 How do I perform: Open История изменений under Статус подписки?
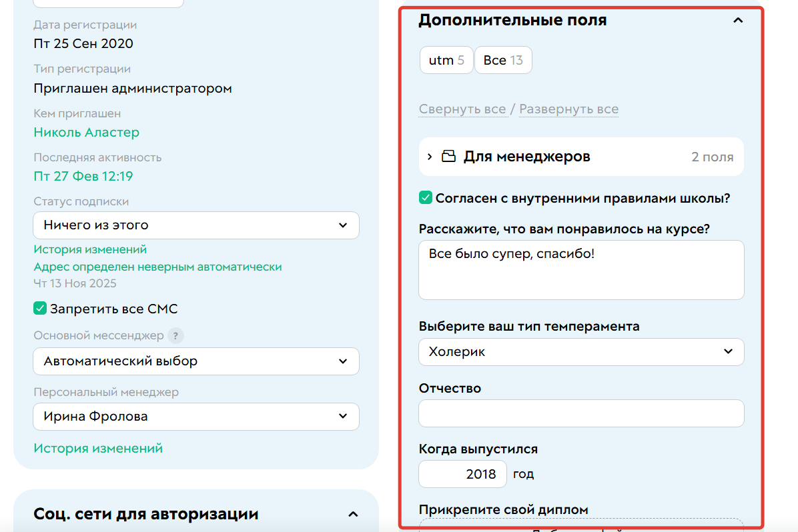point(90,249)
